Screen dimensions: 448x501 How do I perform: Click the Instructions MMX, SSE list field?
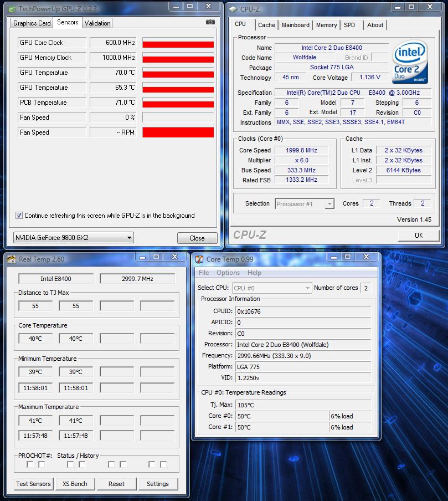tap(353, 122)
